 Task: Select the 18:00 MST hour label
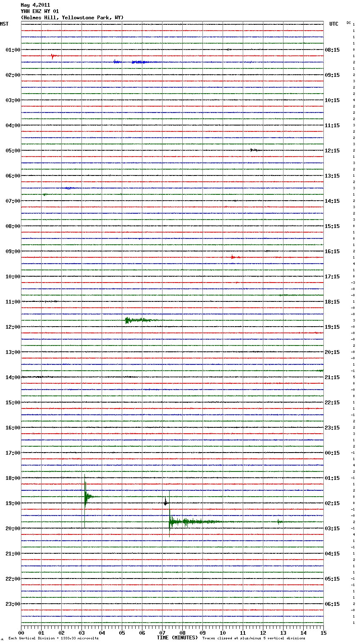pos(13,478)
